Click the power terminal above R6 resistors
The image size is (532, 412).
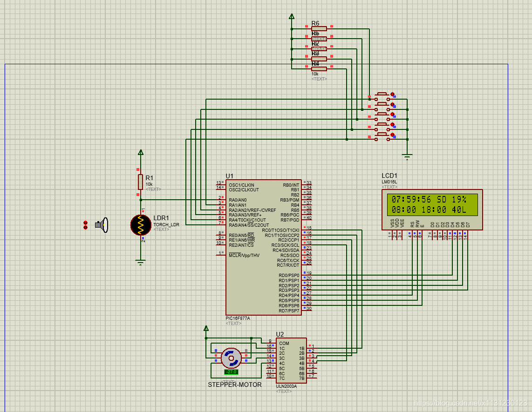point(292,16)
